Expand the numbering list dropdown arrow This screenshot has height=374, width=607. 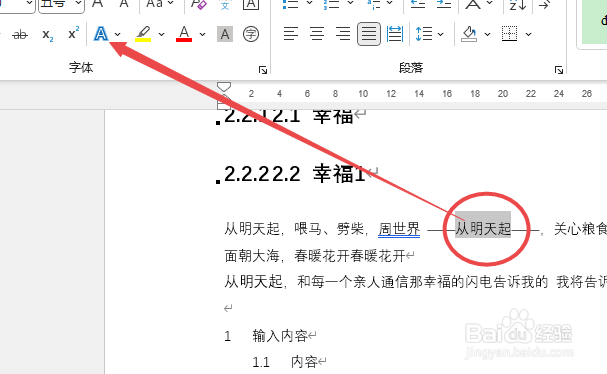point(350,3)
